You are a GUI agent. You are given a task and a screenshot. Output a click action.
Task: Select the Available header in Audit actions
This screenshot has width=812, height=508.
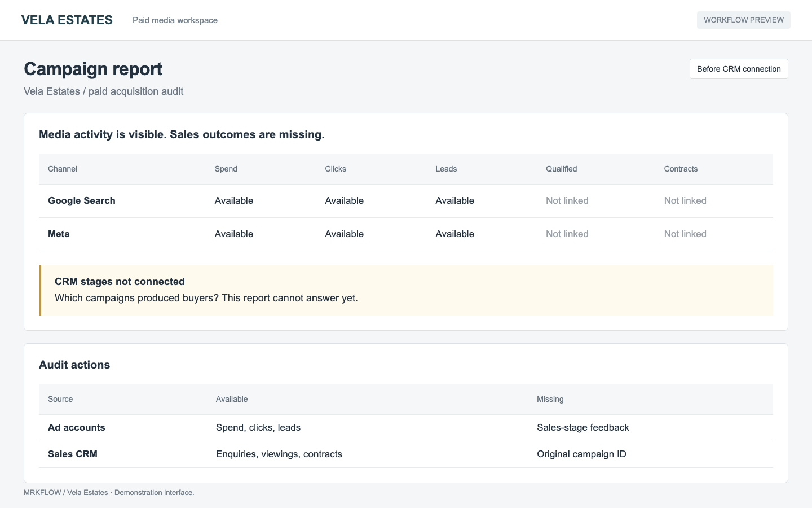(x=232, y=399)
